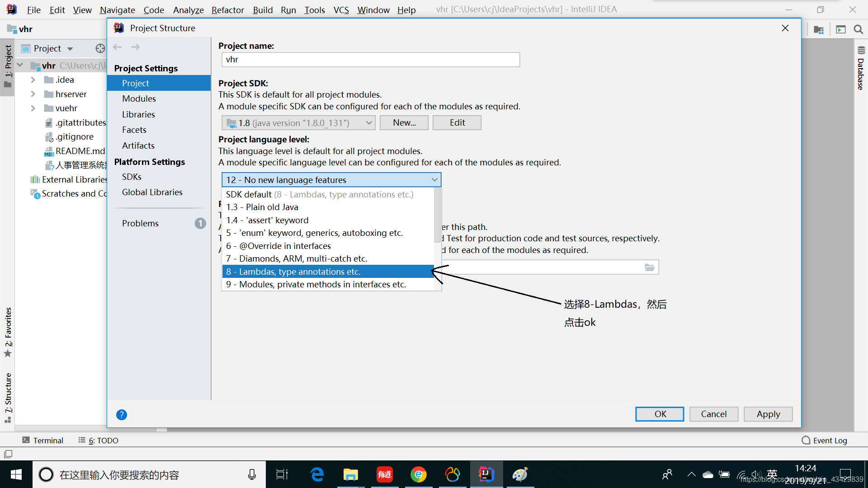Open Global Libraries under Platform Settings
868x488 pixels.
coord(159,192)
